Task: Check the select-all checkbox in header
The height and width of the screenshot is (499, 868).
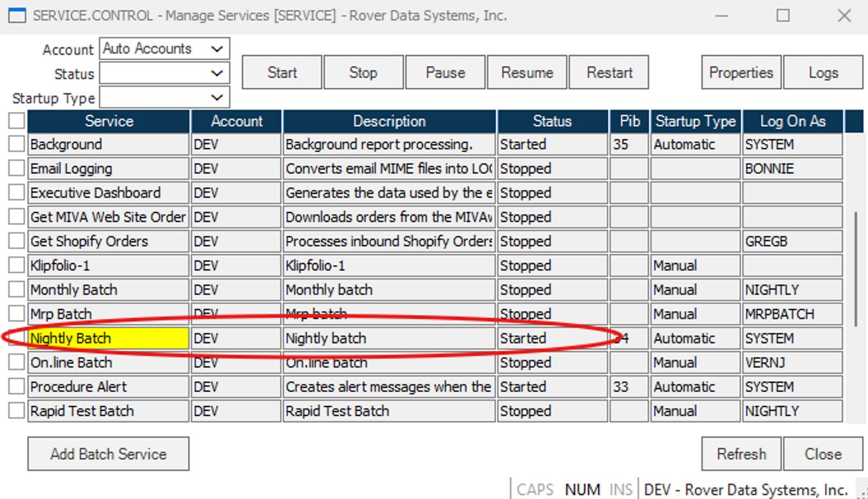Action: pyautogui.click(x=17, y=121)
